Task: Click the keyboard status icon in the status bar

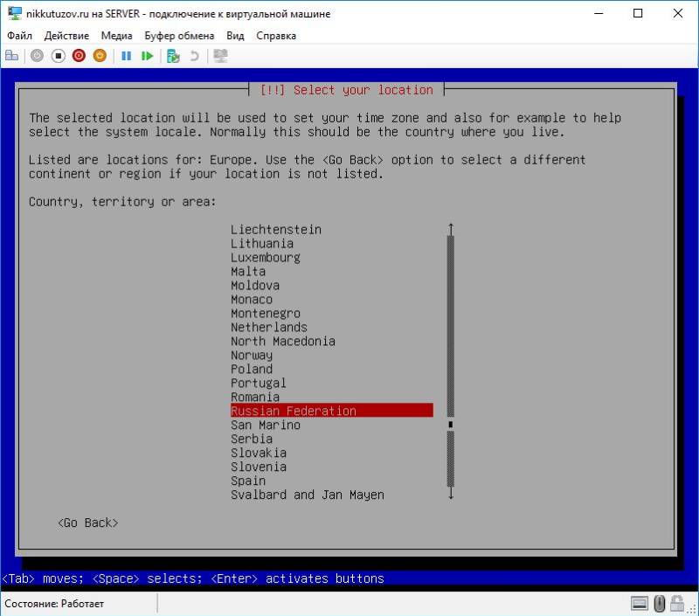Action: [640, 603]
